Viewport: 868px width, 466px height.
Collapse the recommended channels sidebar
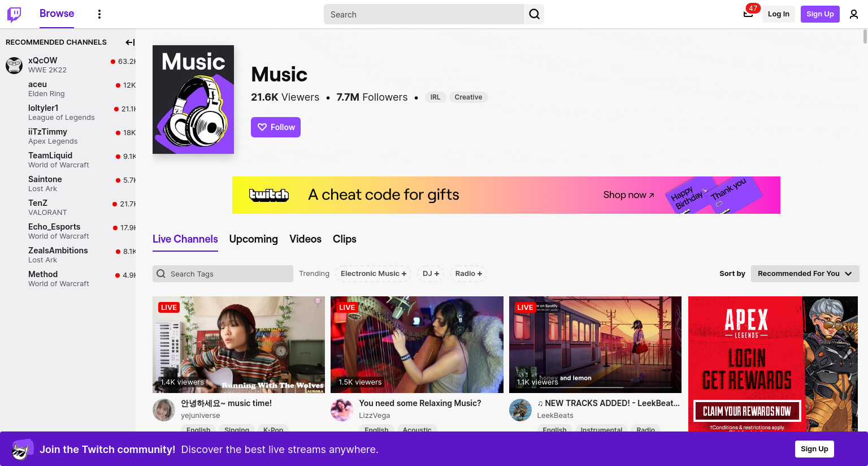click(x=129, y=42)
